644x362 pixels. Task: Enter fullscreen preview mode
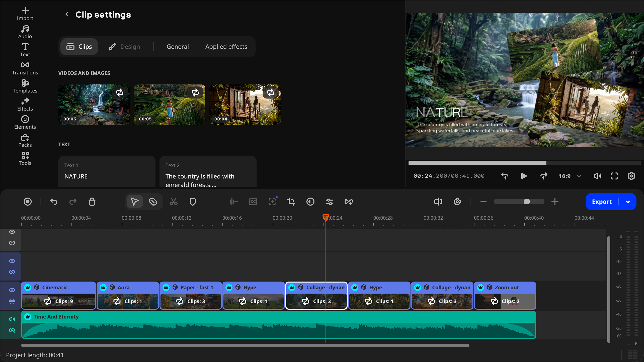(614, 176)
